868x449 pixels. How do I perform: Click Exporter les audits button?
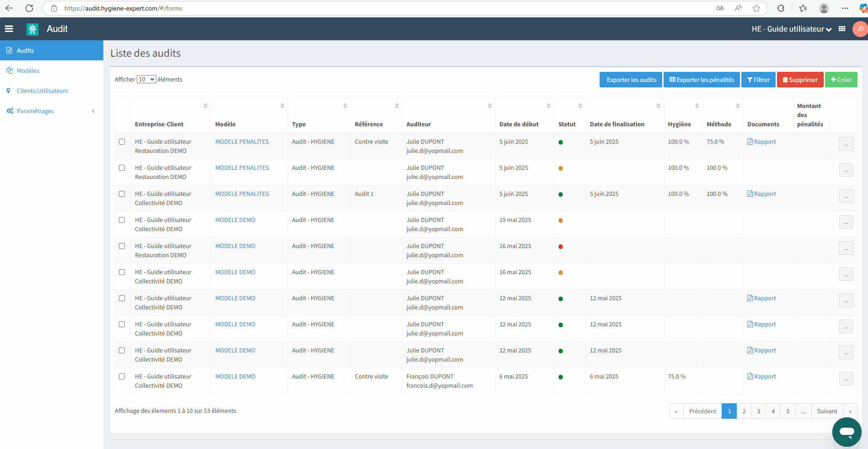pyautogui.click(x=631, y=80)
